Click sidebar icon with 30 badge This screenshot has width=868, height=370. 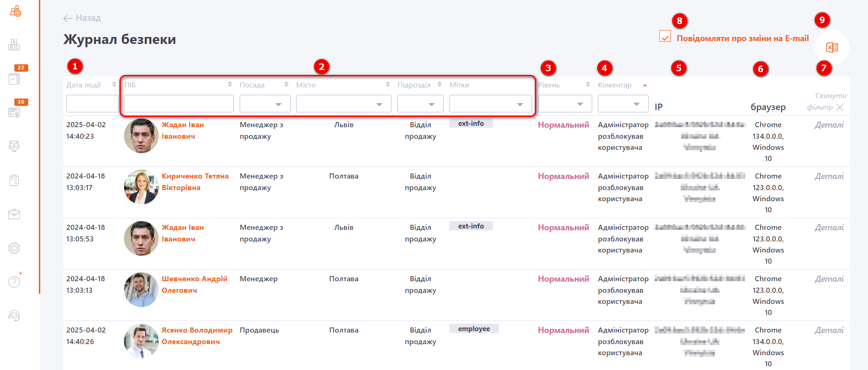[14, 112]
